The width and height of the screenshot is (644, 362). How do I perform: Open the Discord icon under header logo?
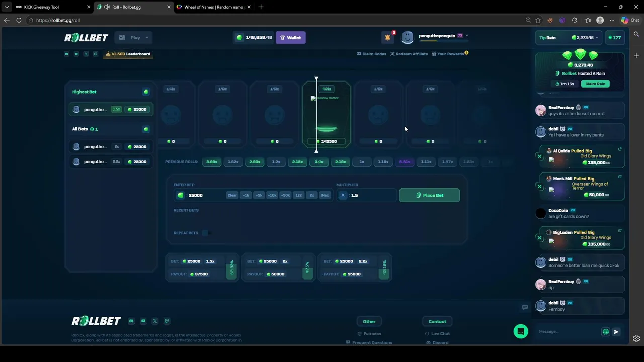[x=67, y=54]
